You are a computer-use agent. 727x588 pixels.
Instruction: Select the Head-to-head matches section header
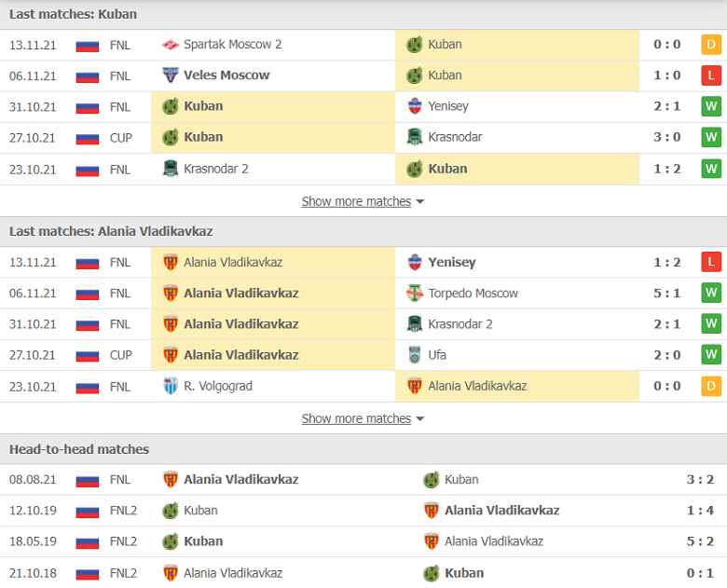click(x=363, y=449)
